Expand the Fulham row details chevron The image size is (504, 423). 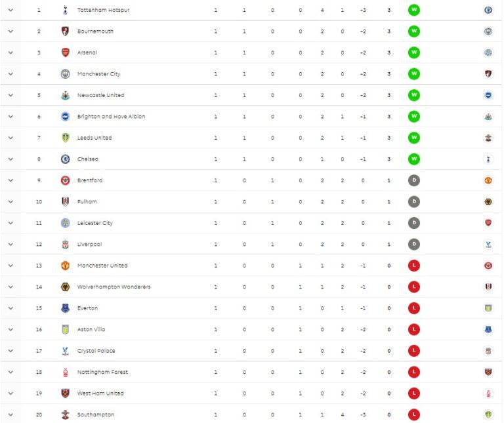10,202
